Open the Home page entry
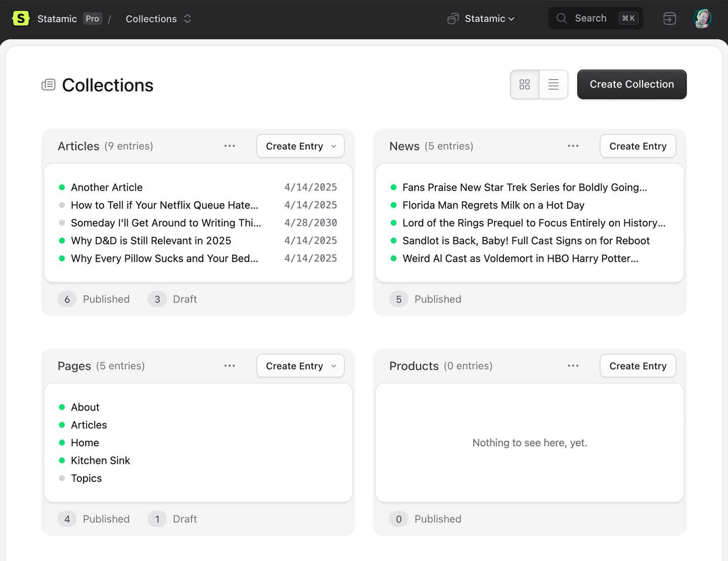 coord(85,443)
